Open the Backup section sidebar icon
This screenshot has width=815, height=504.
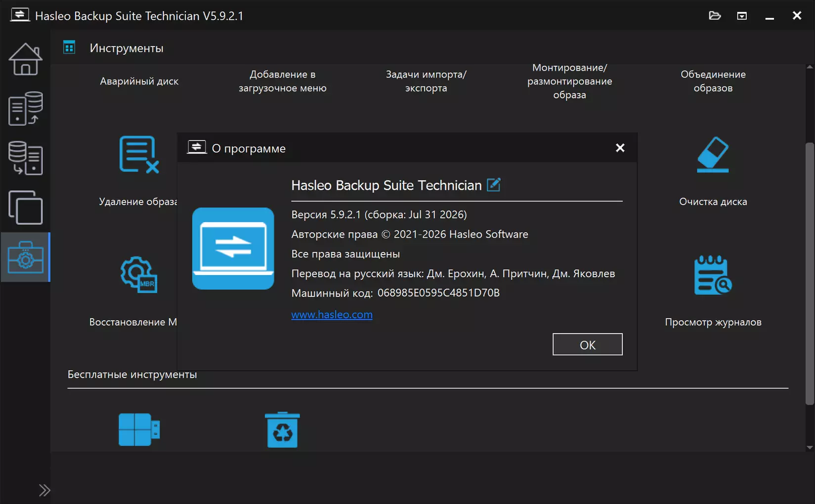pos(25,108)
